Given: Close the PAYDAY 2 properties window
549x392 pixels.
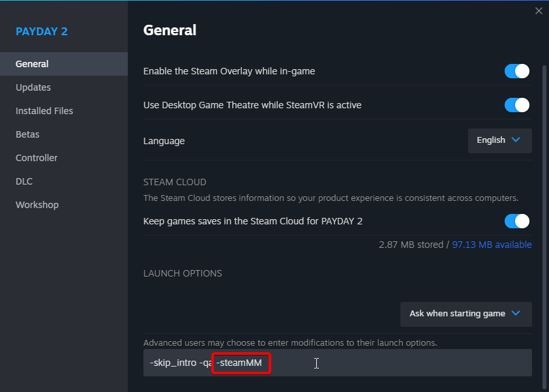Looking at the screenshot, I should [x=539, y=11].
